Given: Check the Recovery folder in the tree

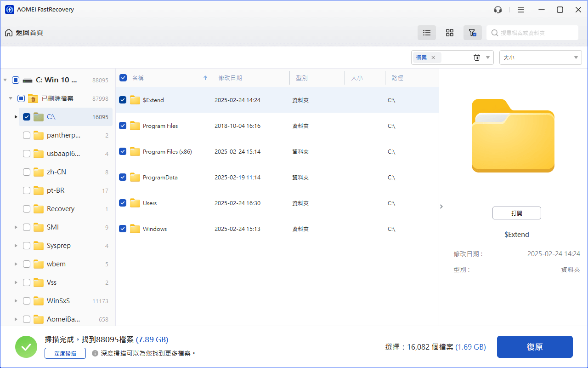Looking at the screenshot, I should pos(27,209).
